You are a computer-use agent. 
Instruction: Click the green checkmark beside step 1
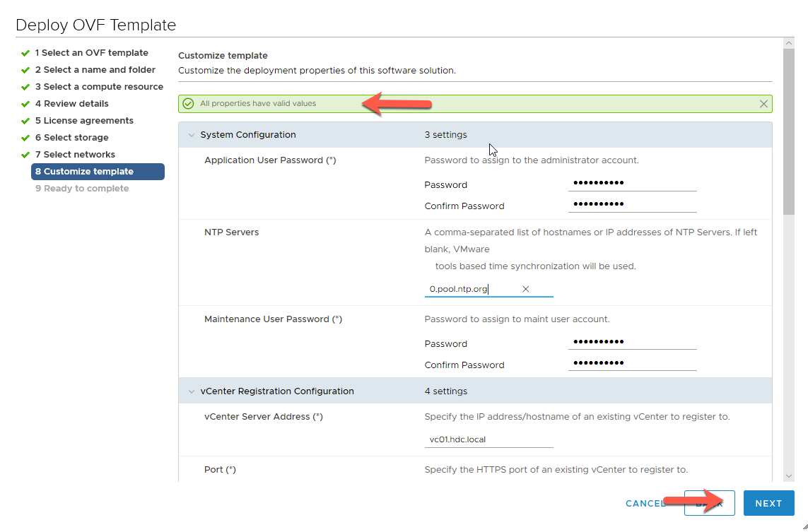coord(27,52)
